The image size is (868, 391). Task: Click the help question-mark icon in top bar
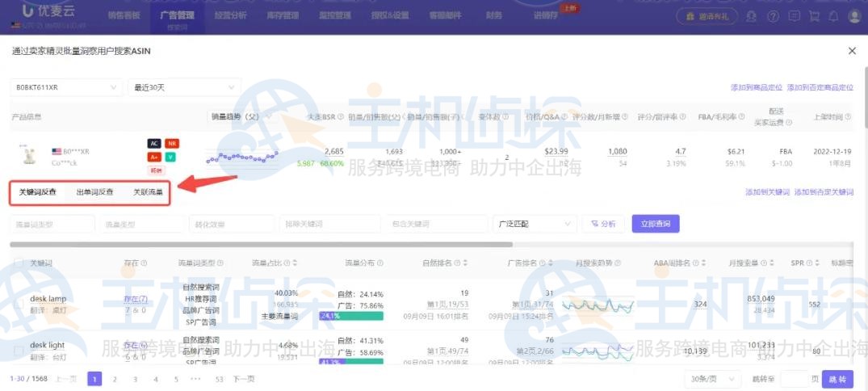772,16
